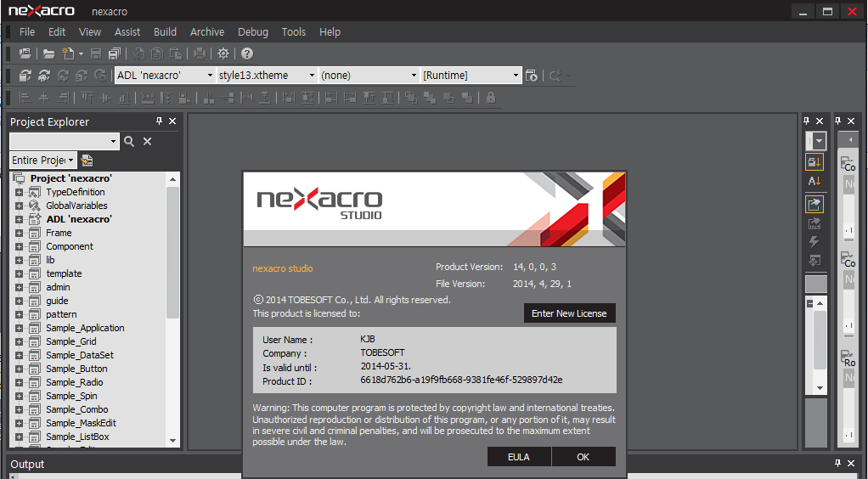
Task: Click the search magnifier in Project Explorer
Action: (x=129, y=142)
